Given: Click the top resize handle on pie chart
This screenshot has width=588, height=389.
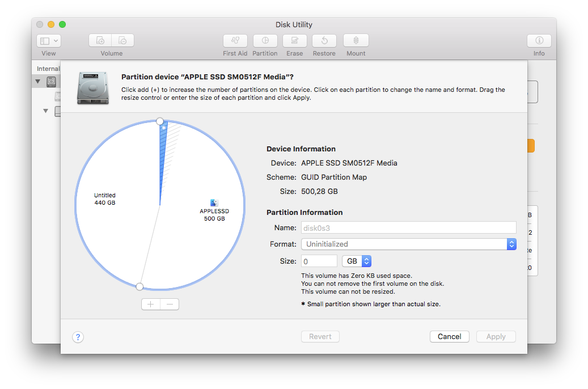Looking at the screenshot, I should click(x=160, y=121).
